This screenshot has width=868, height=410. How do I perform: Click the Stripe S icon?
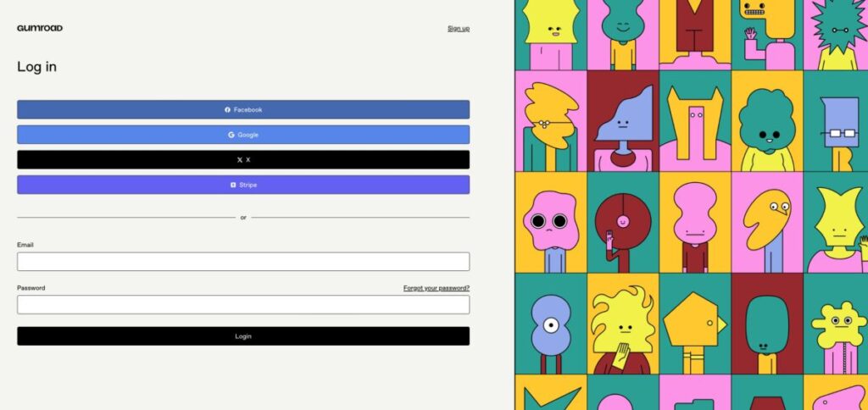pos(233,185)
